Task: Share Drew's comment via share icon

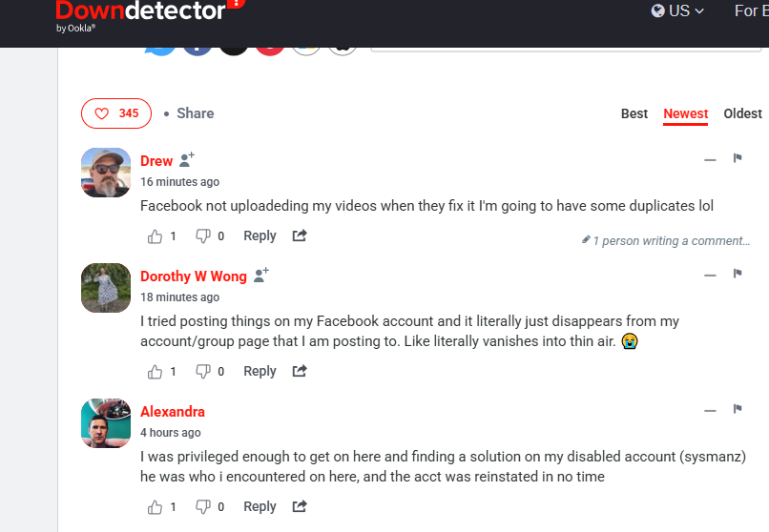Action: click(x=300, y=235)
